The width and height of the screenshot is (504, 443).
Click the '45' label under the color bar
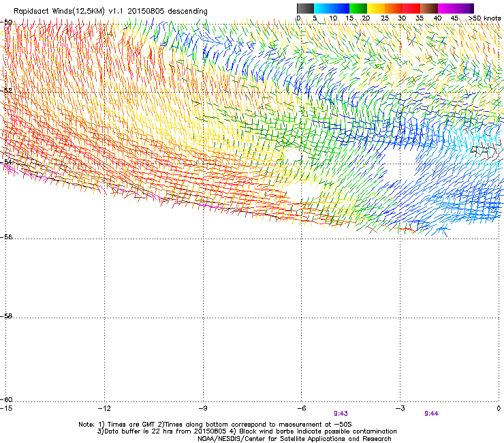(454, 18)
